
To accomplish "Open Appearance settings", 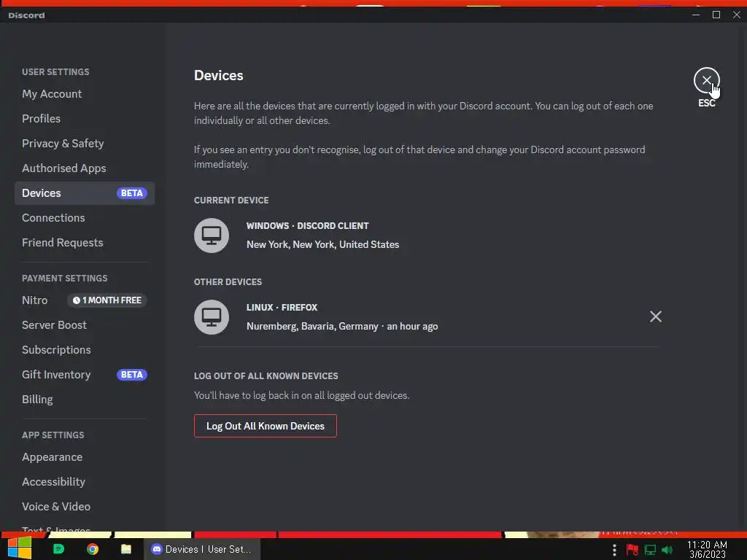I will [85, 457].
